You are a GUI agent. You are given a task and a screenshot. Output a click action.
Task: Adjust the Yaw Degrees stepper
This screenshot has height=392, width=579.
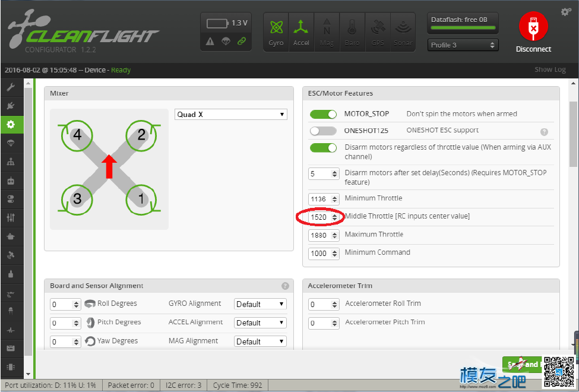coord(77,342)
